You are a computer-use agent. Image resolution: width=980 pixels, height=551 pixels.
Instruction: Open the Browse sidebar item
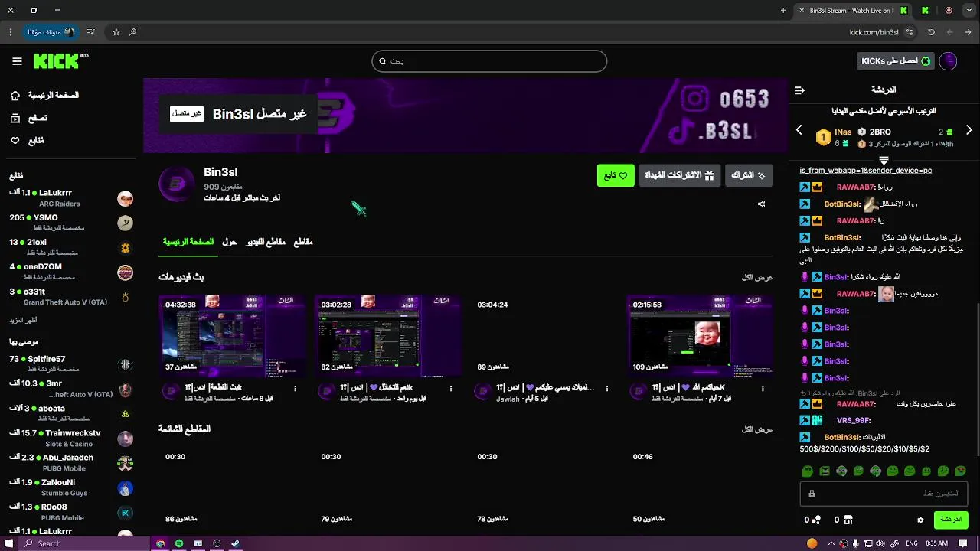29,118
